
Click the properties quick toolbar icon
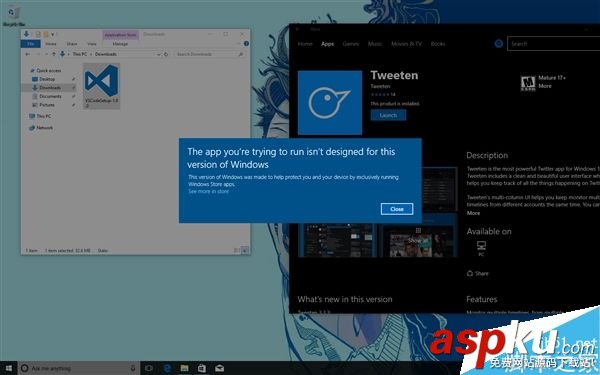[38, 34]
